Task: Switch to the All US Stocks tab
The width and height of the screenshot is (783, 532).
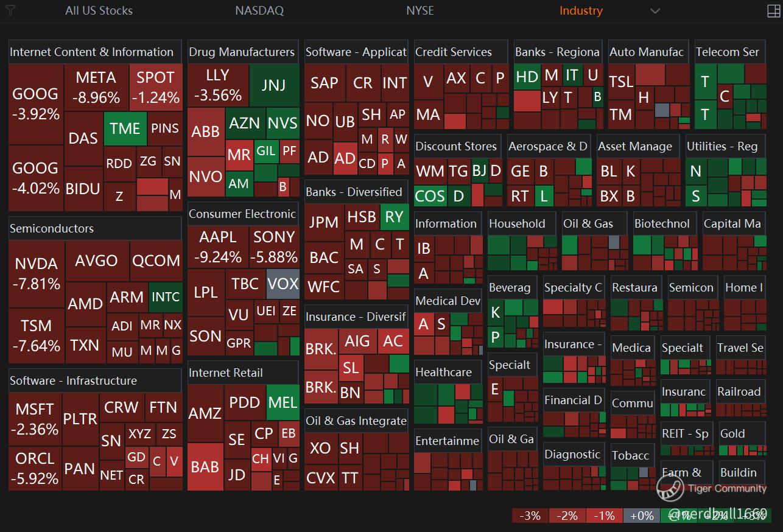Action: coord(99,10)
